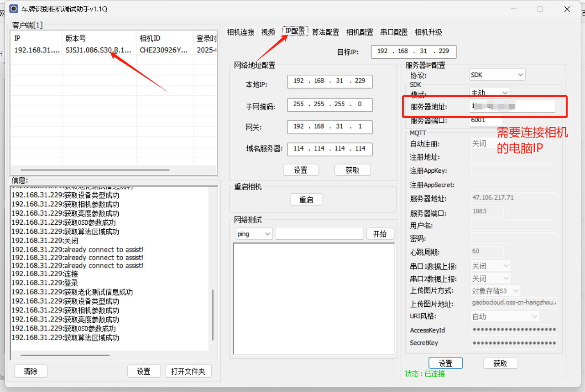
Task: Select the IP配置 tab
Action: coord(295,31)
